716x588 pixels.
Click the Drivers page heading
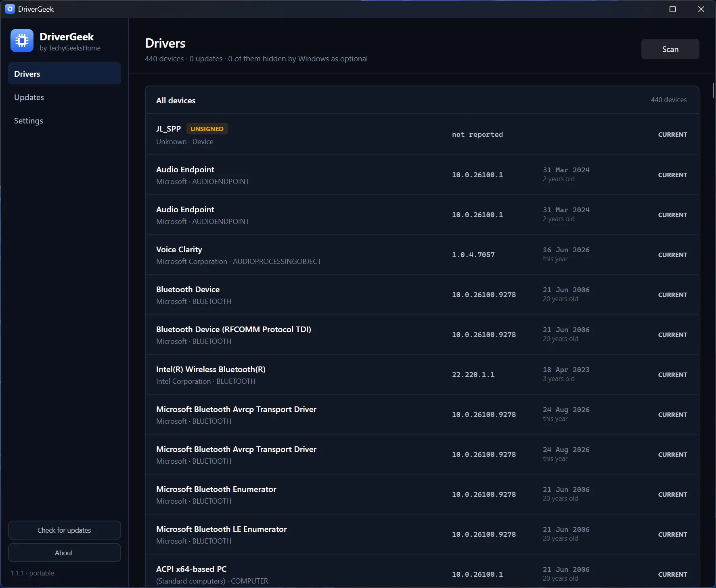click(165, 43)
